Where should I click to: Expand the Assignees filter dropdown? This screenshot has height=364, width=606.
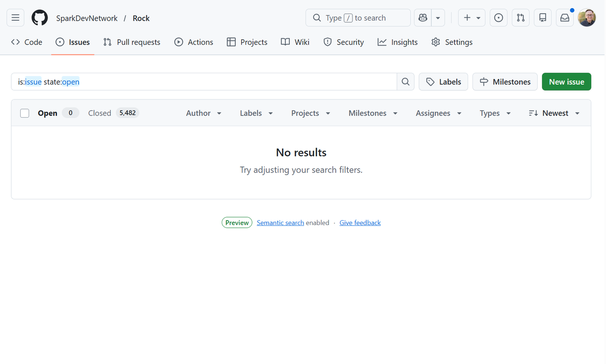click(x=439, y=113)
